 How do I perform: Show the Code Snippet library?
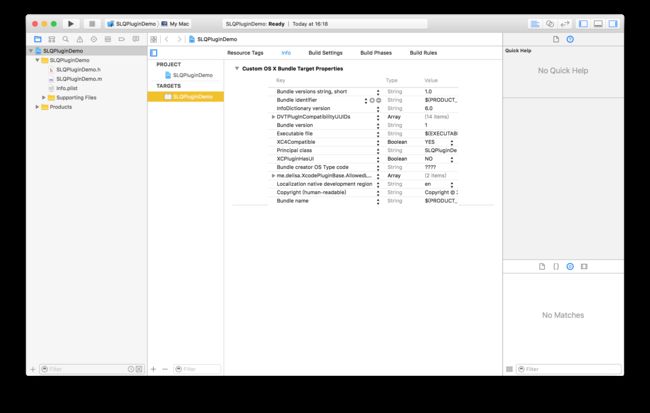point(556,266)
